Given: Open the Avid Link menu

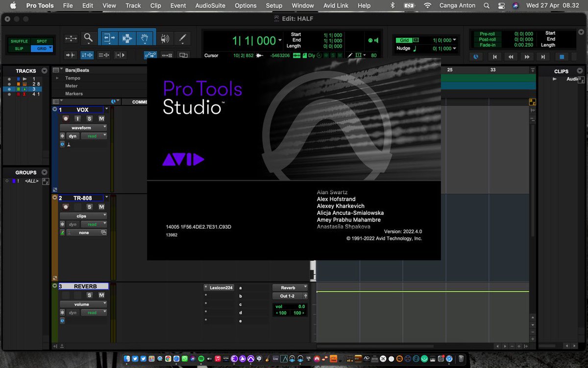Looking at the screenshot, I should pos(336,5).
